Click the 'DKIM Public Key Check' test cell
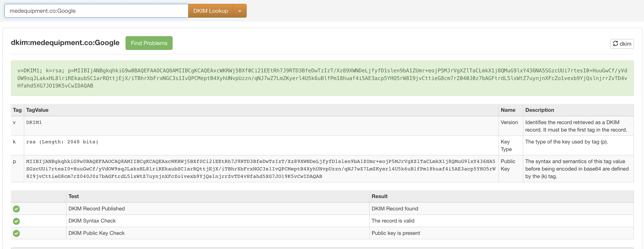 point(217,233)
